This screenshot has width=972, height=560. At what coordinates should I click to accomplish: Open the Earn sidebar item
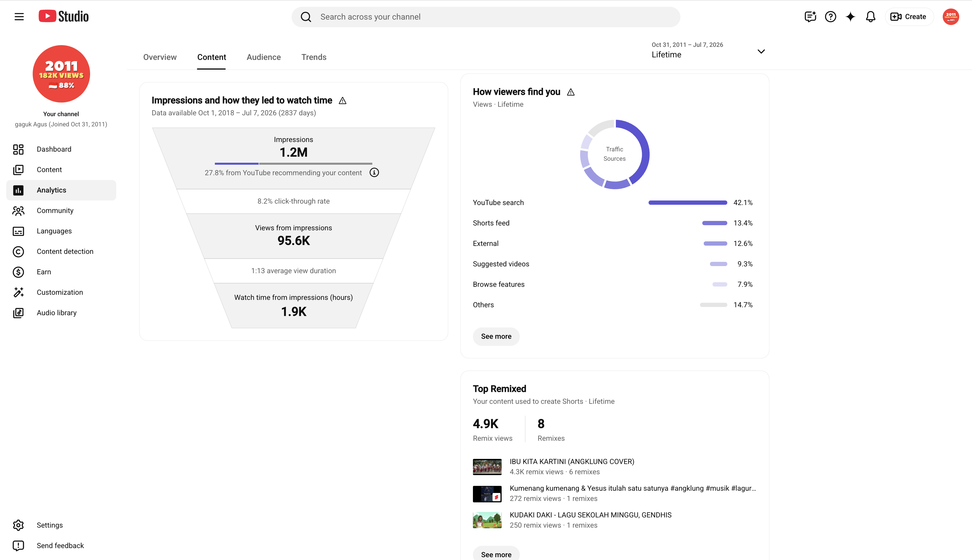point(61,272)
